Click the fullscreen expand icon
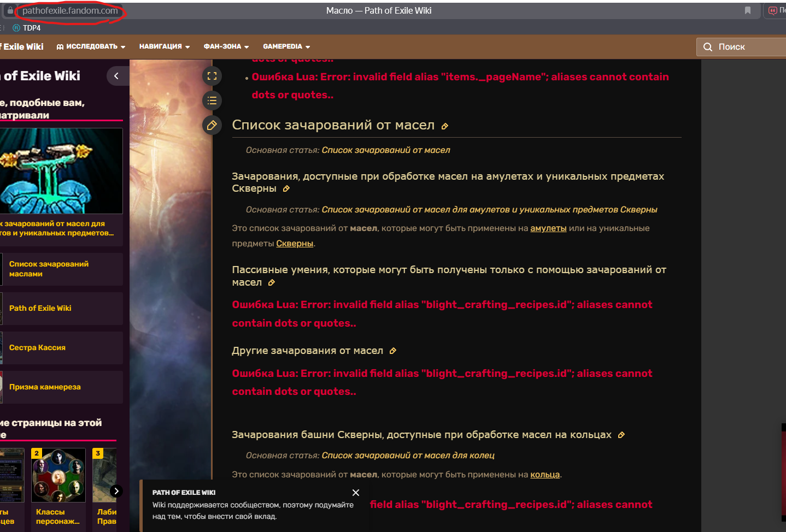Screen dimensions: 786x532 click(x=212, y=76)
